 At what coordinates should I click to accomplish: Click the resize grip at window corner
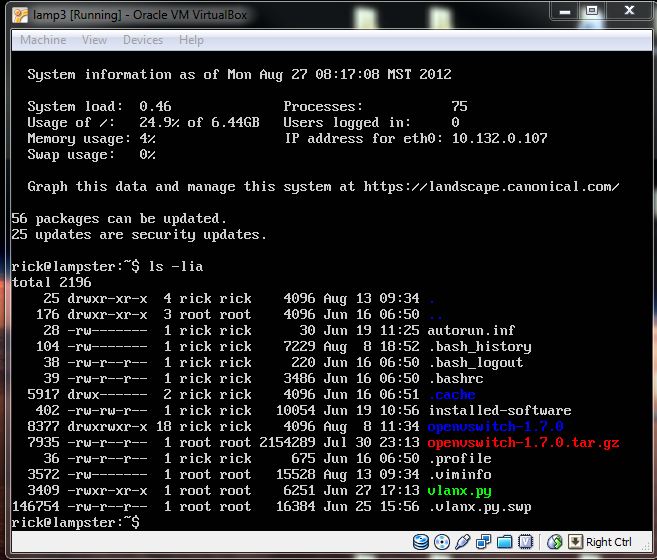(x=645, y=549)
